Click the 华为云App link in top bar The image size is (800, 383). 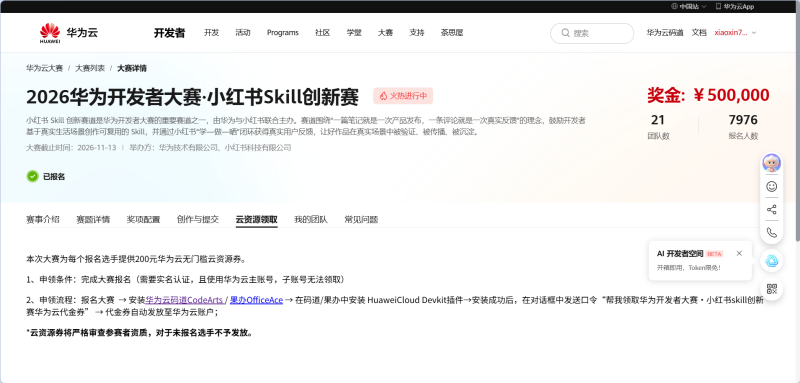(x=735, y=7)
